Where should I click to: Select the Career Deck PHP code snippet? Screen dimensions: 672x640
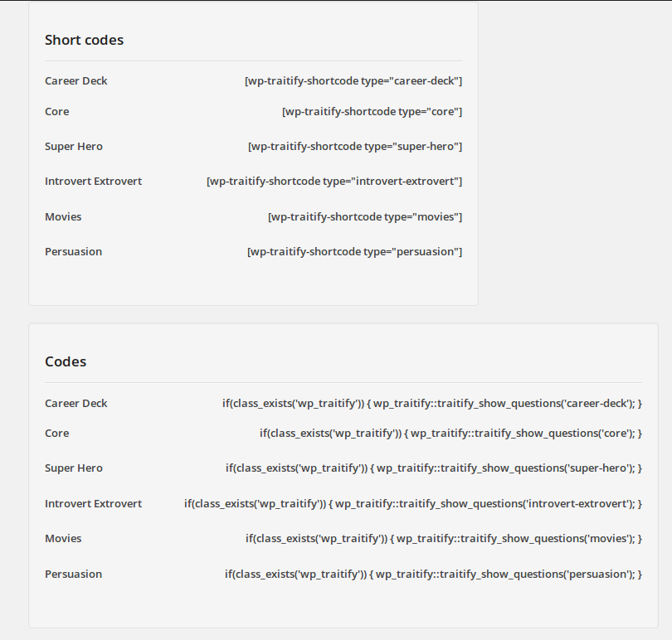pyautogui.click(x=432, y=404)
